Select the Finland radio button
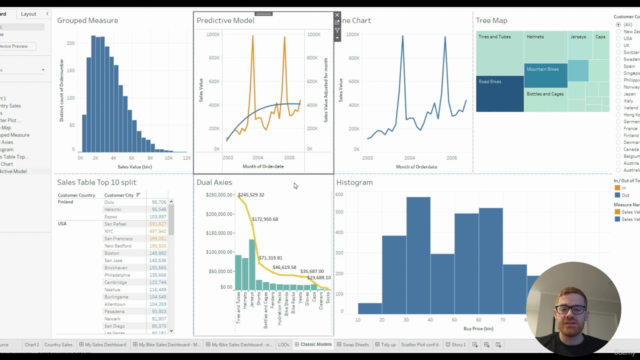 (x=618, y=136)
